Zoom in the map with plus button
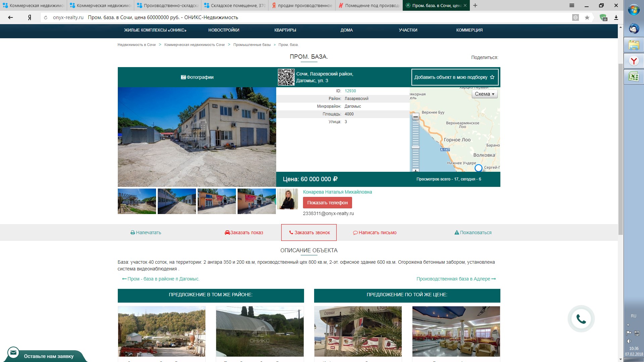The height and width of the screenshot is (362, 644). [x=415, y=170]
